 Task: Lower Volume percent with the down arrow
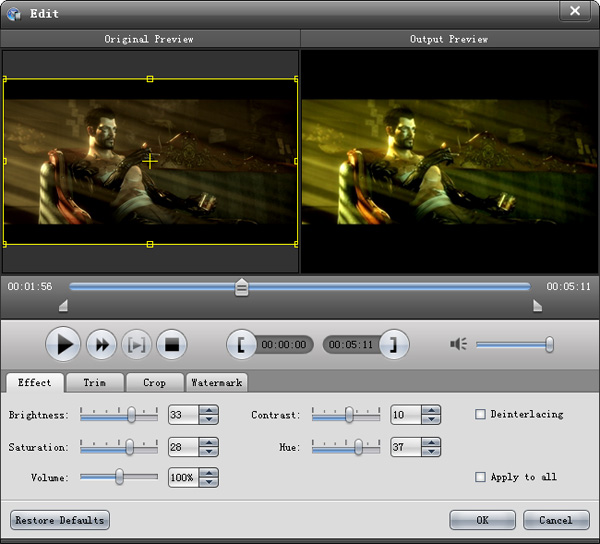209,482
